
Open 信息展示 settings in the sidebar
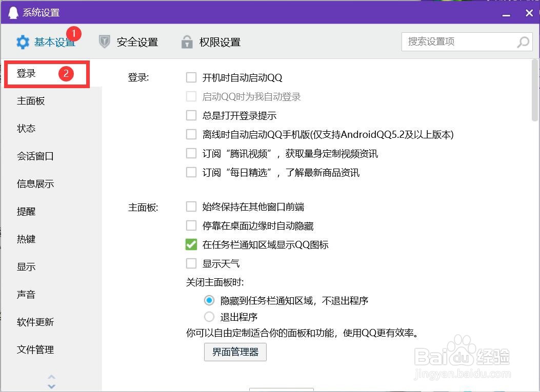pos(35,184)
